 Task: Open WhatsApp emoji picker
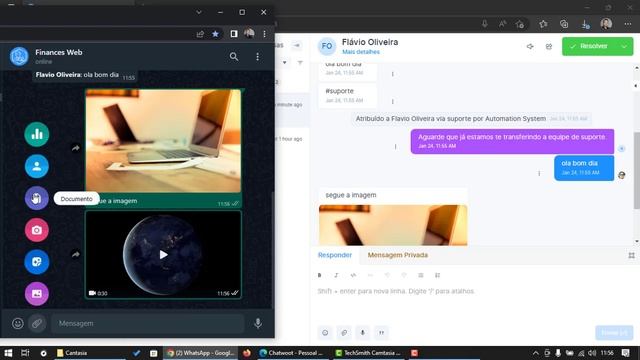18,323
